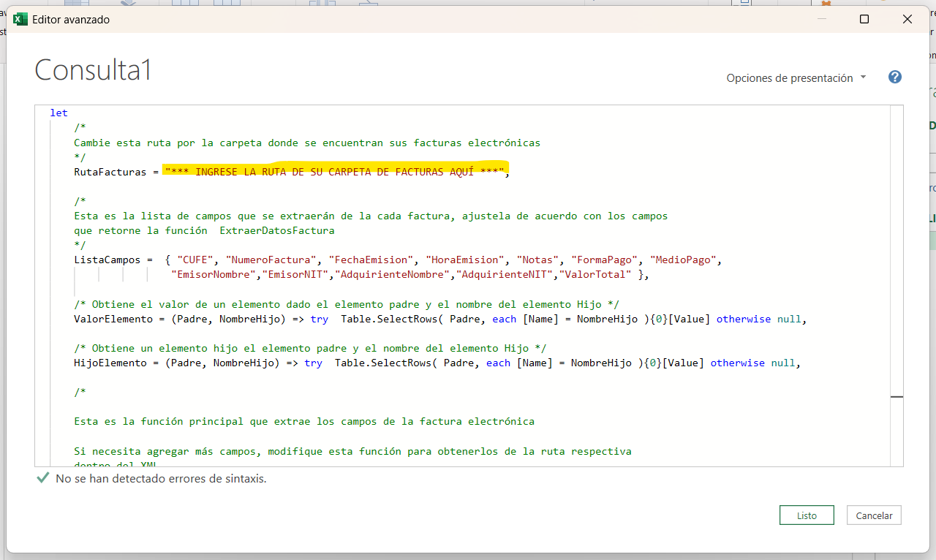The height and width of the screenshot is (560, 936).
Task: Click the 'que retorne la función ExtraerDatosFactura' comment
Action: [204, 230]
